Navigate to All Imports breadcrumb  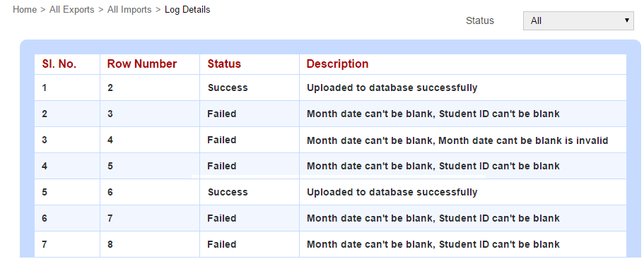[x=129, y=9]
